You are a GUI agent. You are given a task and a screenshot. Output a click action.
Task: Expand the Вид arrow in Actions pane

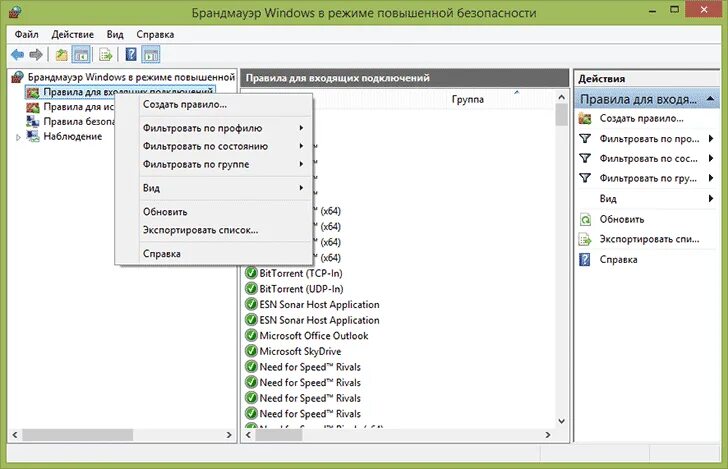pyautogui.click(x=711, y=198)
